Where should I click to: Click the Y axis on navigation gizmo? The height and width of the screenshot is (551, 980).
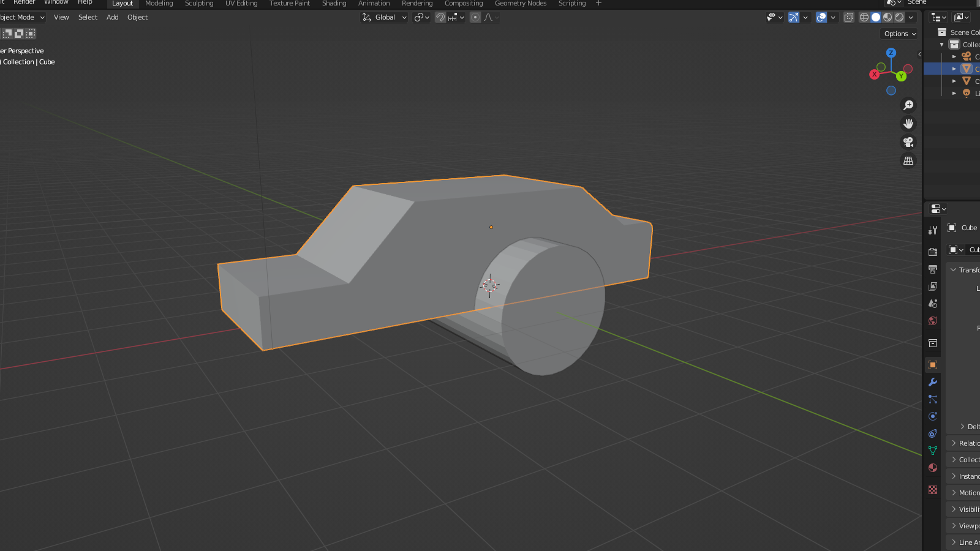(x=901, y=76)
